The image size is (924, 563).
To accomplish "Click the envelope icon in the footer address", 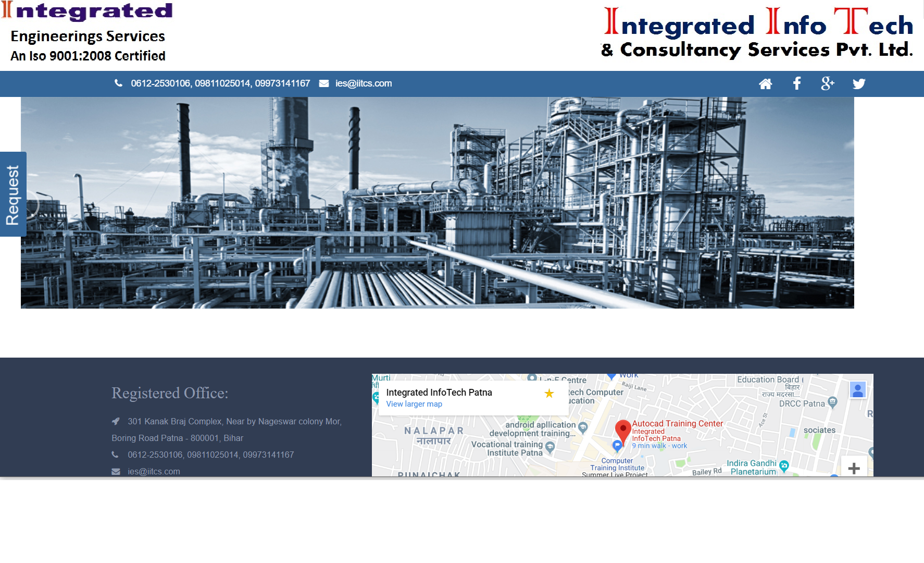I will (x=116, y=471).
